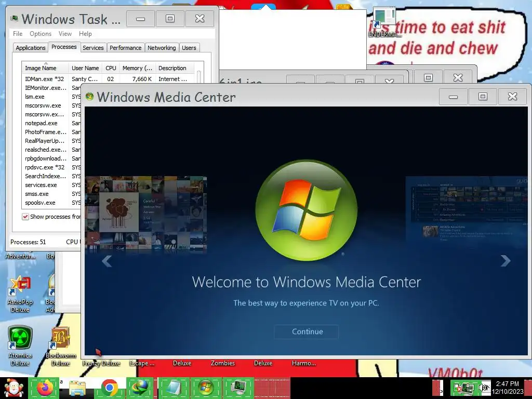Open the Bookworm Deluxe desktop shortcut

60,345
